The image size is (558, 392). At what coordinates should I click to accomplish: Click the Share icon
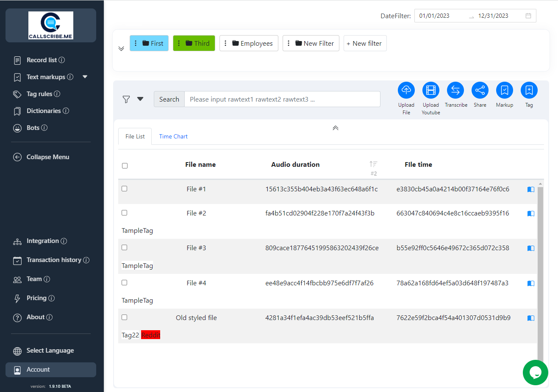click(480, 90)
